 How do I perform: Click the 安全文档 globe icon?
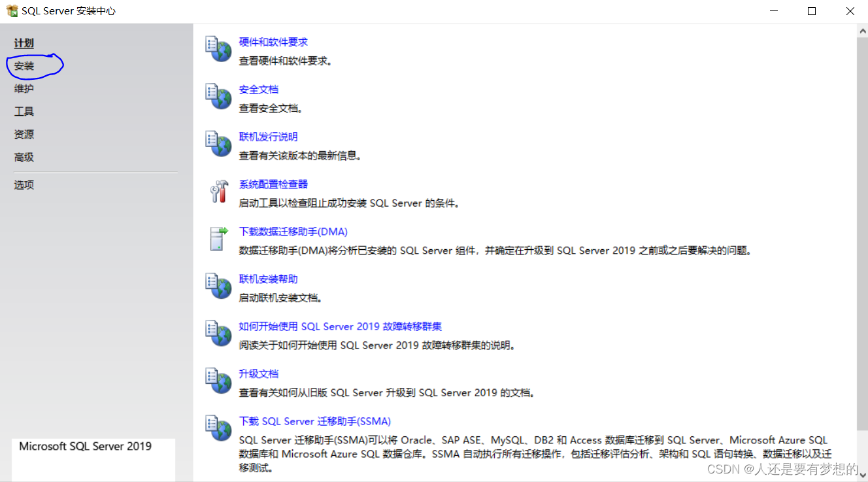tap(218, 96)
